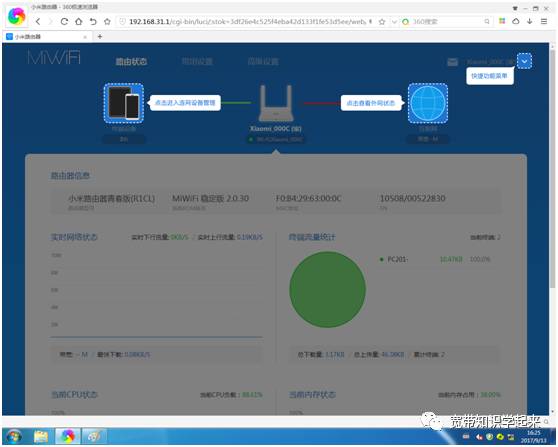Click the green traffic pie chart
The image size is (558, 447).
click(327, 289)
